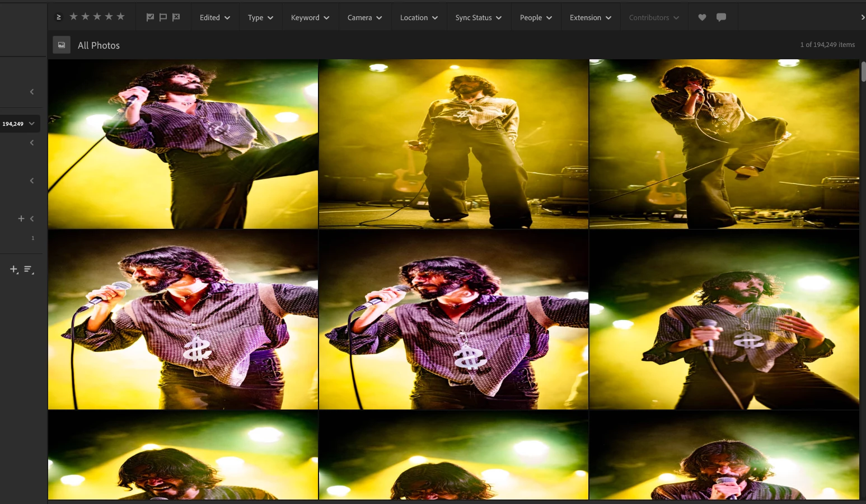
Task: Toggle the rejected flag filter
Action: click(x=176, y=17)
